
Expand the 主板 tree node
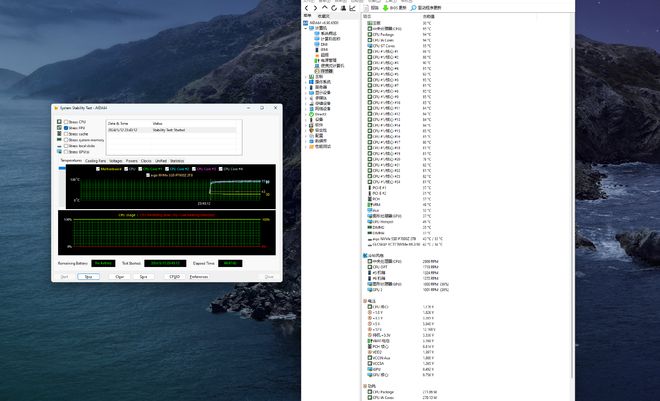point(306,77)
